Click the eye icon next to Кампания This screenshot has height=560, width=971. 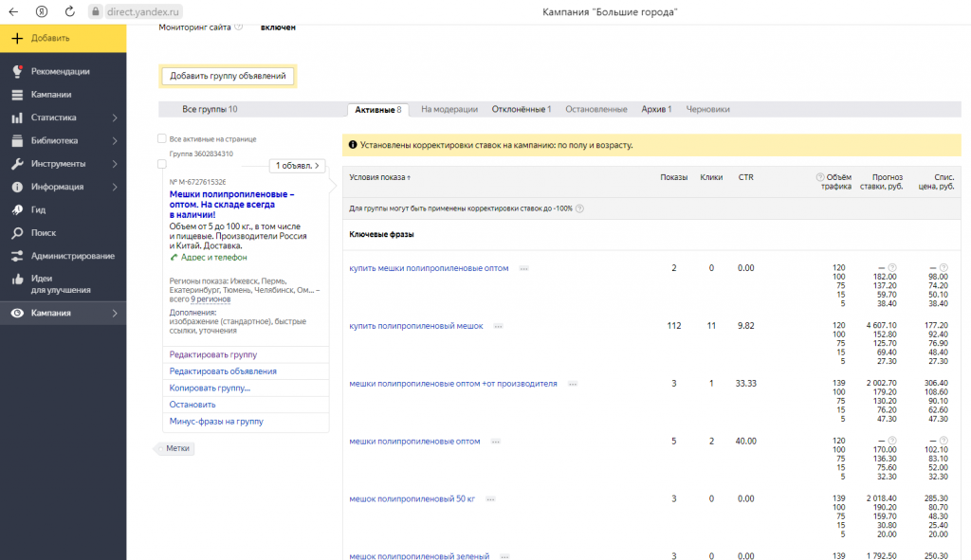pyautogui.click(x=17, y=313)
